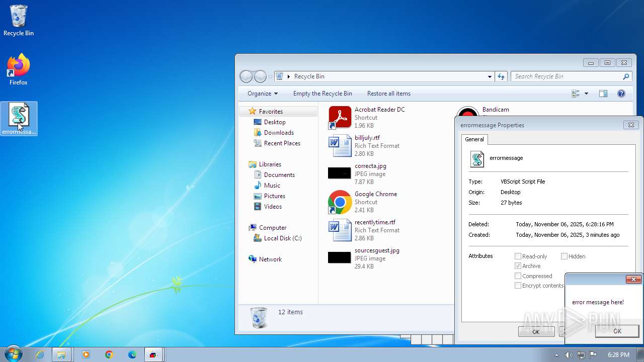Change the view layout icon
The height and width of the screenshot is (362, 644).
pos(576,94)
